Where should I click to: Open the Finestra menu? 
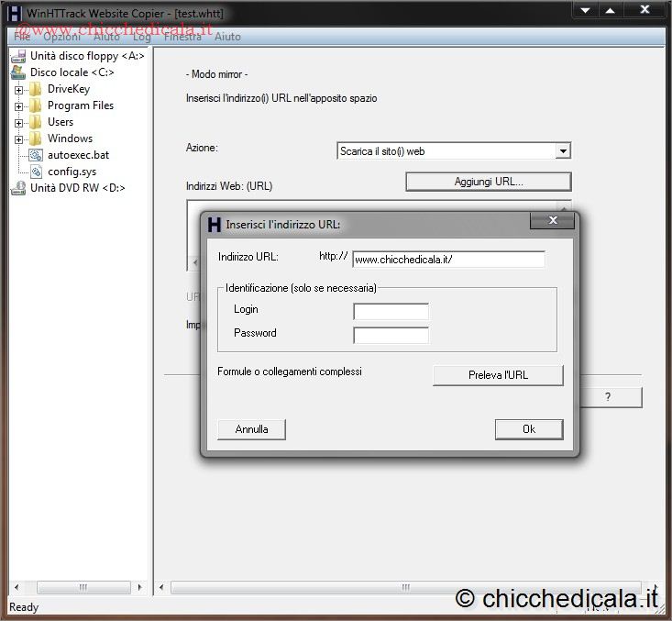(182, 37)
